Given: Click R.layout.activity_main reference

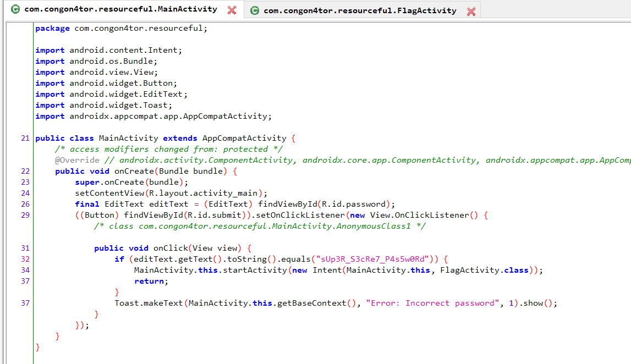Looking at the screenshot, I should point(203,193).
